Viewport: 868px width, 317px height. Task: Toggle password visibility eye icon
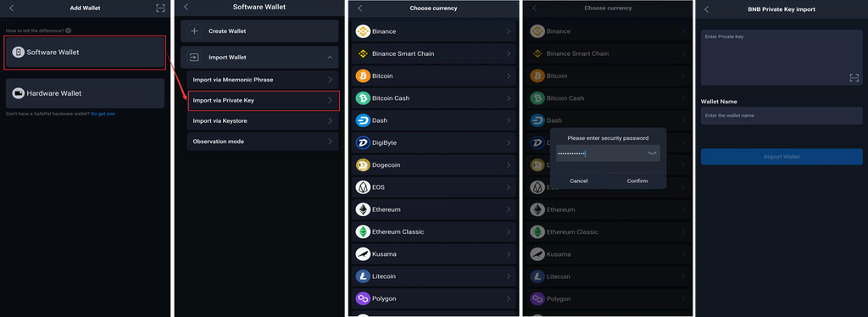click(x=652, y=153)
